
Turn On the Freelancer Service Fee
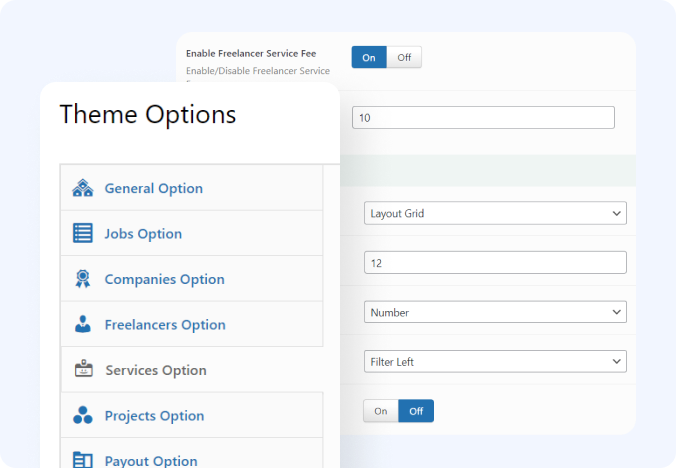(369, 57)
